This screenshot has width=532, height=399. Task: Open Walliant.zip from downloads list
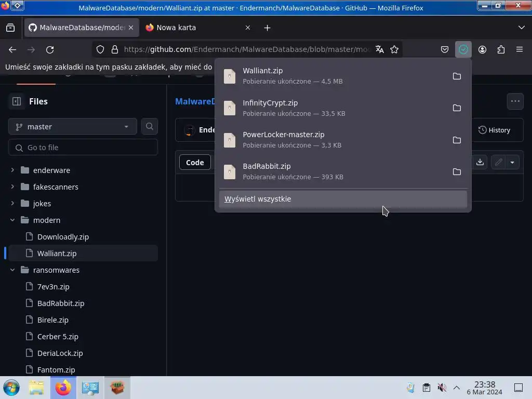(x=332, y=76)
